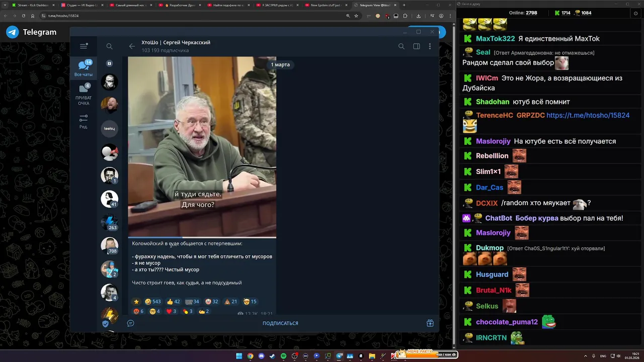
Task: Toggle the channel info side panel
Action: [x=417, y=46]
